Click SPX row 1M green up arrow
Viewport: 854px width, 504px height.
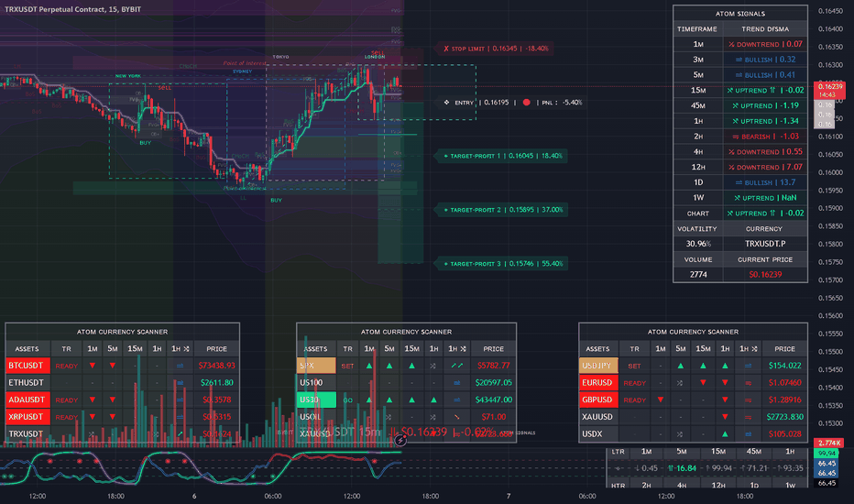pyautogui.click(x=369, y=366)
